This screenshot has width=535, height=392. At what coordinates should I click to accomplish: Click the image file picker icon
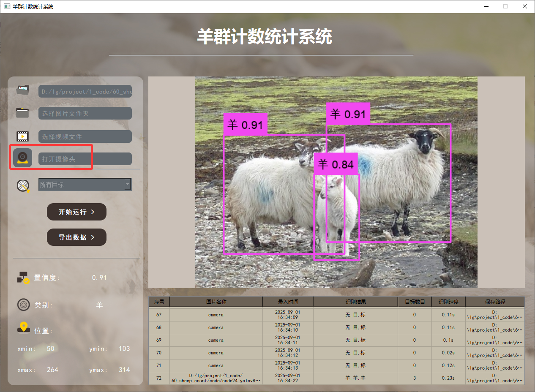(23, 90)
